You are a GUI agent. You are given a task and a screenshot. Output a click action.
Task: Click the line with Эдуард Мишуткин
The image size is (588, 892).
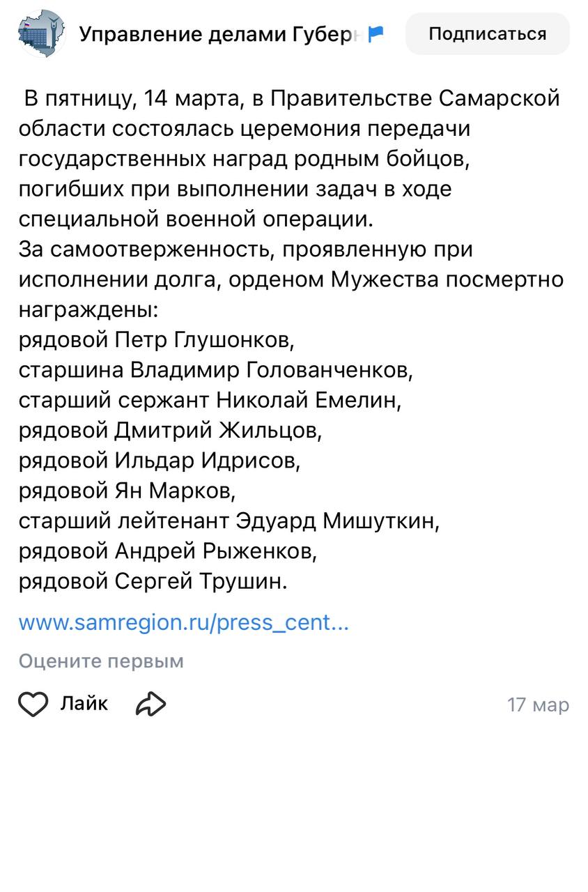pyautogui.click(x=229, y=521)
